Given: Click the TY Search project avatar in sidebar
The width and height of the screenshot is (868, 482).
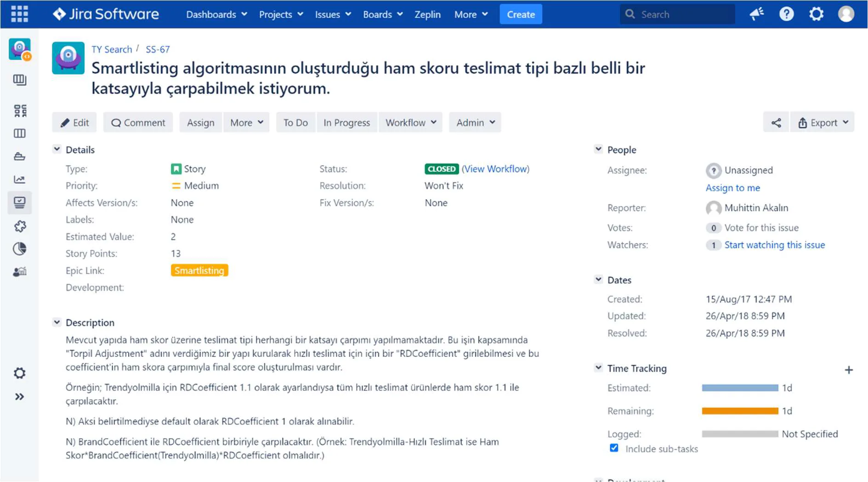Looking at the screenshot, I should [x=20, y=49].
